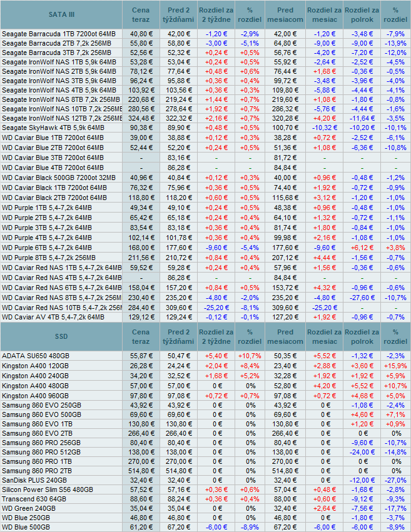The width and height of the screenshot is (411, 532).
Task: Click Kingston A400 960GB price 97,80 €
Action: (x=141, y=396)
